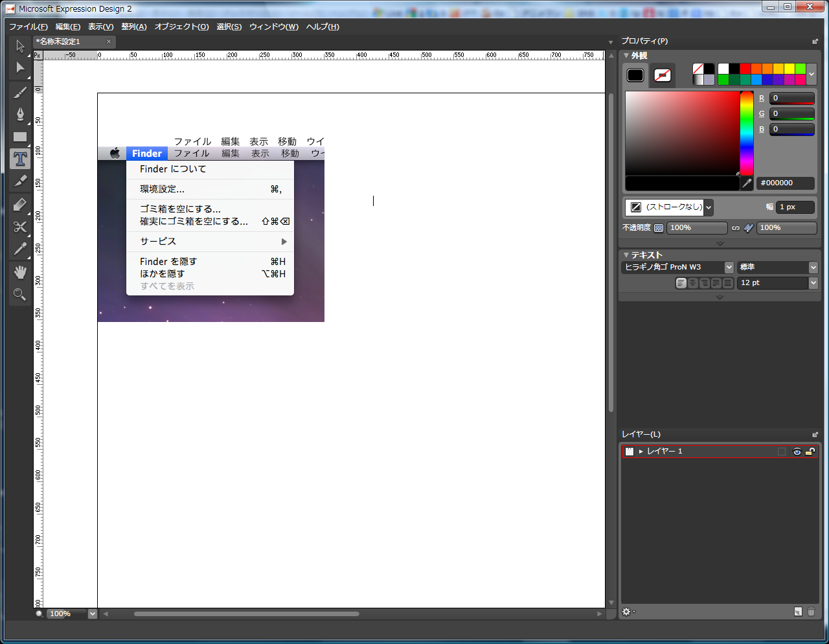Open the document tab list dropdown arrow
The height and width of the screenshot is (644, 829).
point(611,43)
